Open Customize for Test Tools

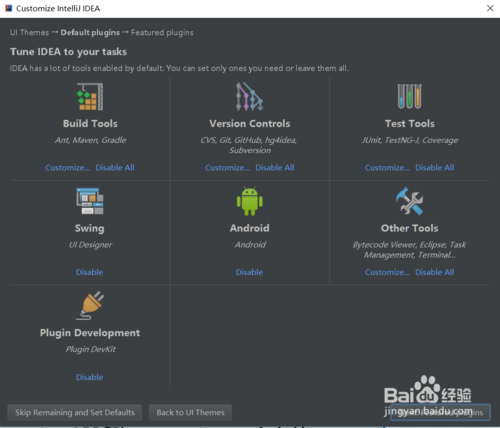pos(387,167)
